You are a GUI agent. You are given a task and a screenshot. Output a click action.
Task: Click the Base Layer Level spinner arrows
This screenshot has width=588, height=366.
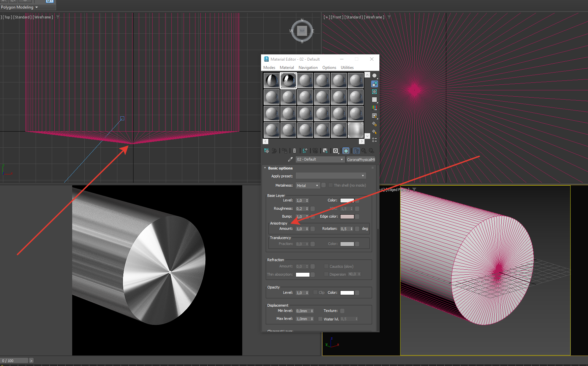tap(307, 200)
